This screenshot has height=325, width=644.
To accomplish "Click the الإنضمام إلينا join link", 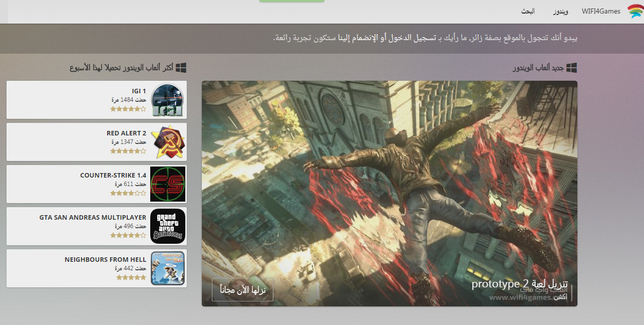I will (357, 38).
